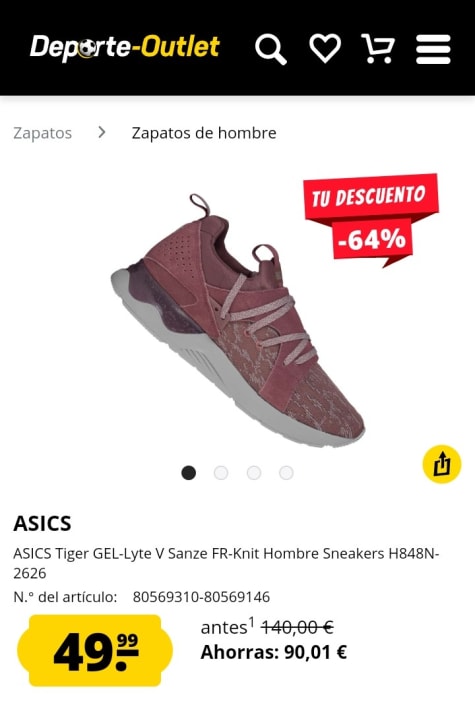The width and height of the screenshot is (475, 705).
Task: Open the hamburger menu icon
Action: point(433,49)
